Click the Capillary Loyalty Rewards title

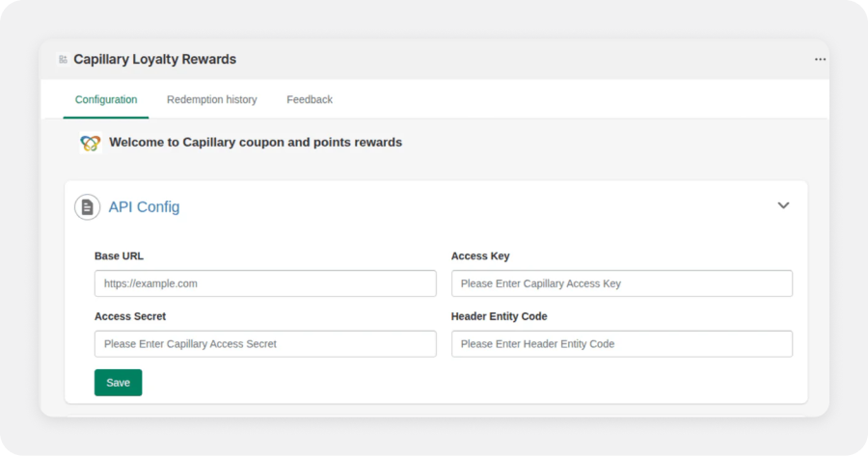154,60
